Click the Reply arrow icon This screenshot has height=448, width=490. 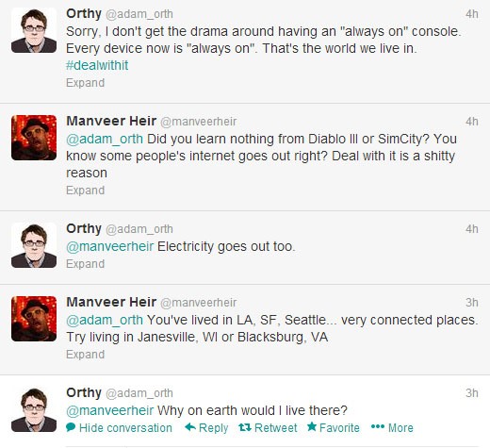190,427
